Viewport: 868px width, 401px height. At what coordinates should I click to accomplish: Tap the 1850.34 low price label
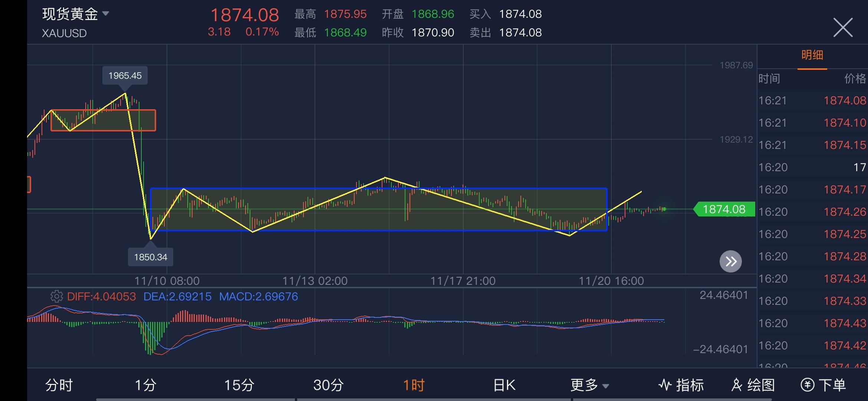click(x=151, y=257)
